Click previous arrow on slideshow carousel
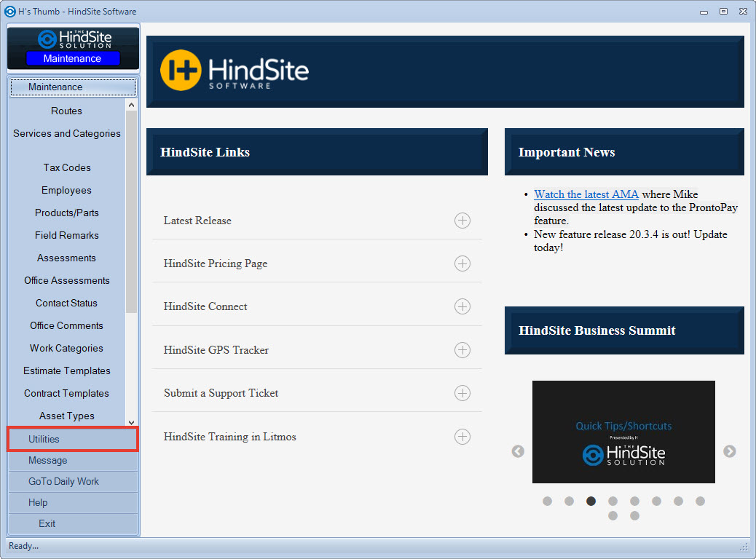 [518, 451]
